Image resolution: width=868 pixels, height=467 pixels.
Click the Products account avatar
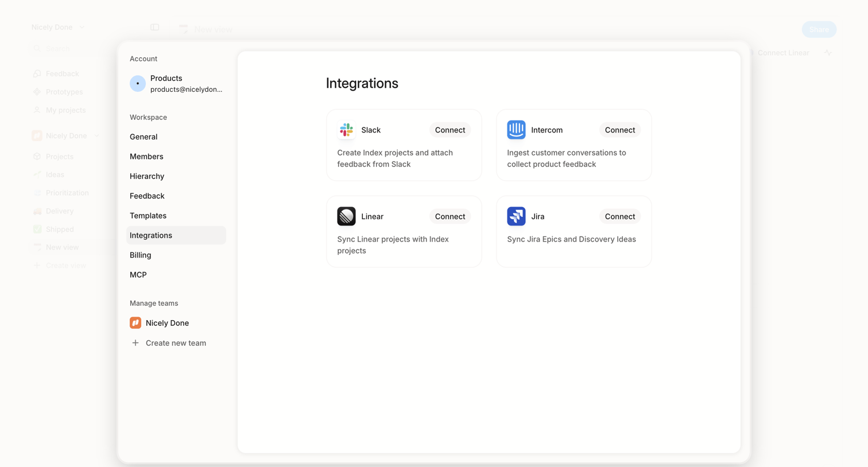click(x=138, y=84)
